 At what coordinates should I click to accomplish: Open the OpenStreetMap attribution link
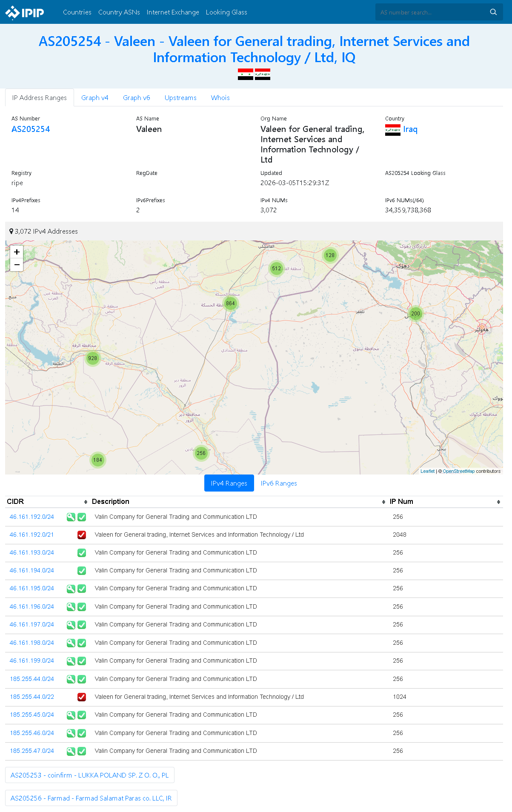(x=458, y=471)
